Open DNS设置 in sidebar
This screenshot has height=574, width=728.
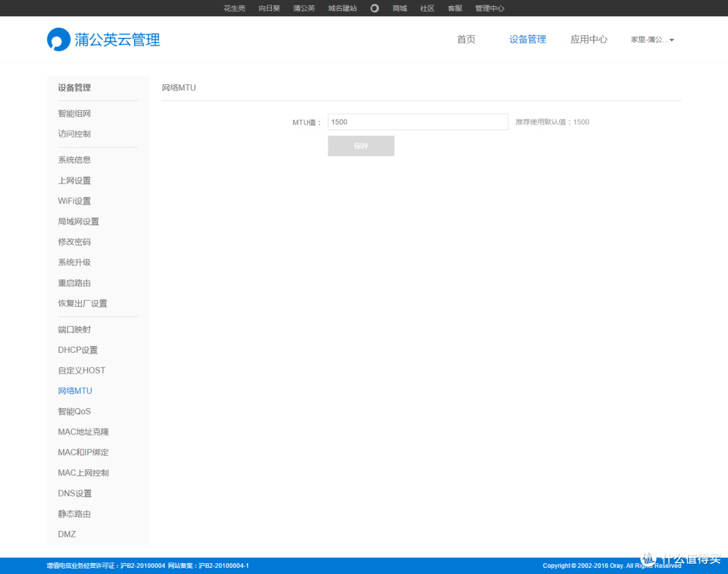pos(75,493)
